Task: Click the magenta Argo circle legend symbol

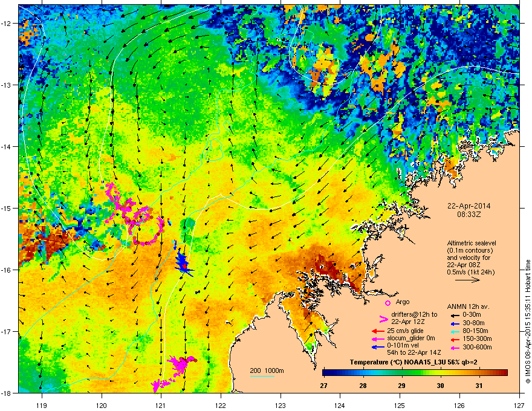Action: tap(388, 303)
